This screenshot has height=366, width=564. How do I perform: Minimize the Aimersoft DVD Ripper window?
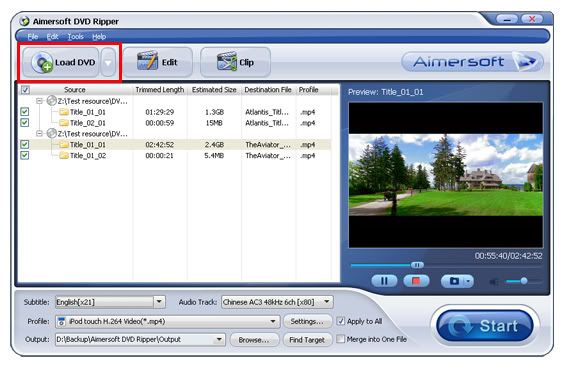point(507,19)
